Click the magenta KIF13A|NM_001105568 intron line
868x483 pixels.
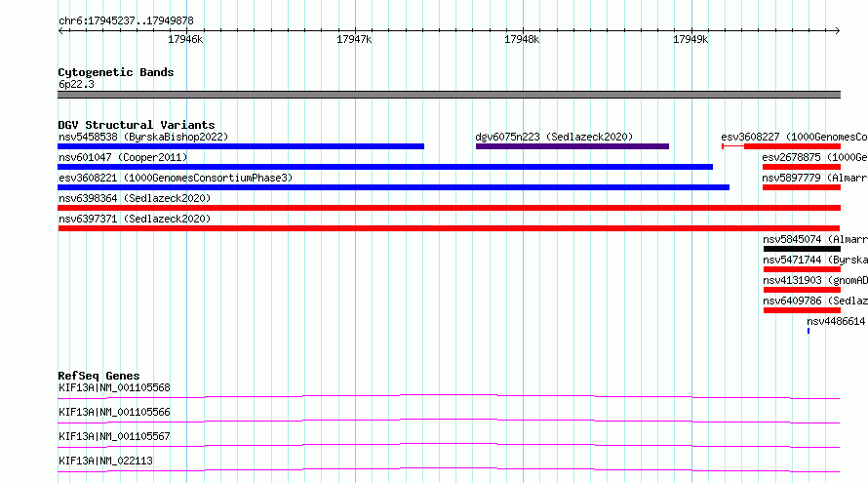coord(449,396)
